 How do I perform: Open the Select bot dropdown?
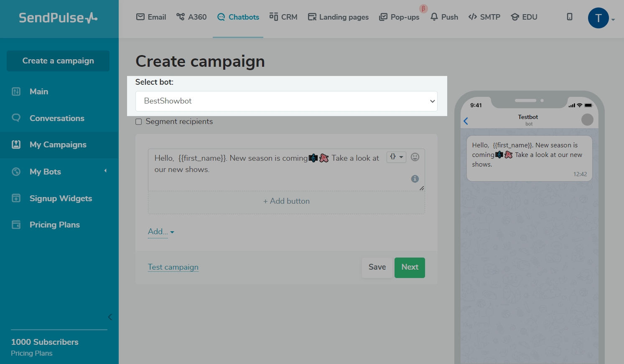(286, 101)
